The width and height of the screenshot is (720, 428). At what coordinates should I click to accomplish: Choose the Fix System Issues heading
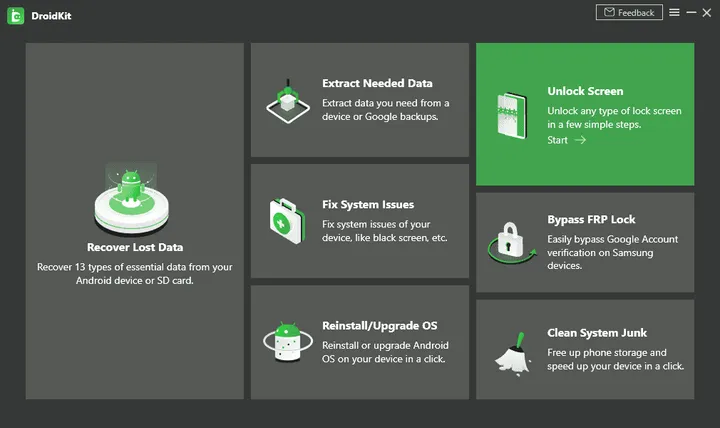pos(368,204)
